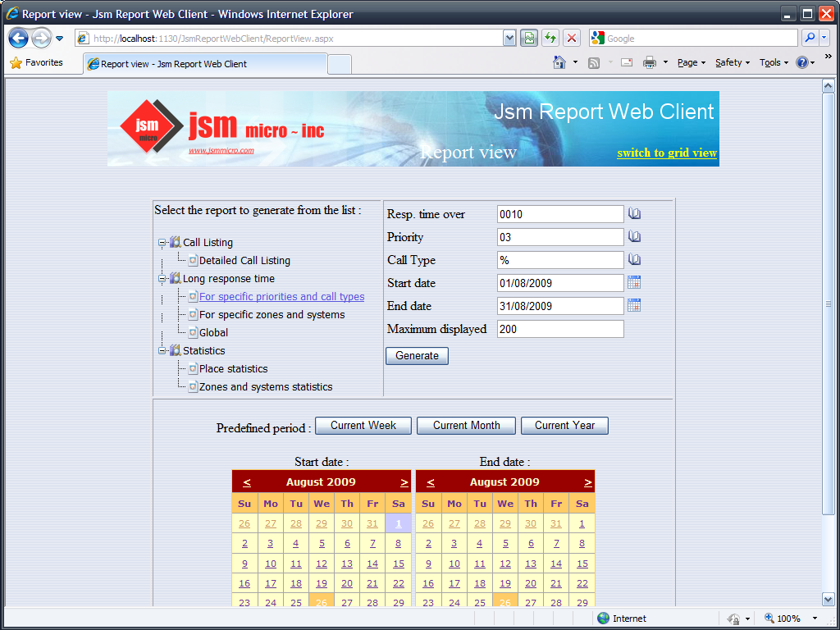Click the Internet zone globe in status bar

603,619
